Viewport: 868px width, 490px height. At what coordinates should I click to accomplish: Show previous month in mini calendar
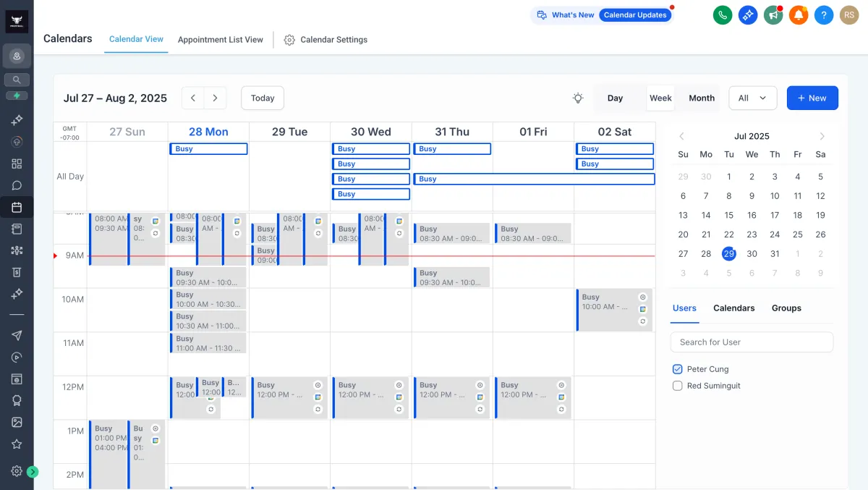(x=681, y=136)
